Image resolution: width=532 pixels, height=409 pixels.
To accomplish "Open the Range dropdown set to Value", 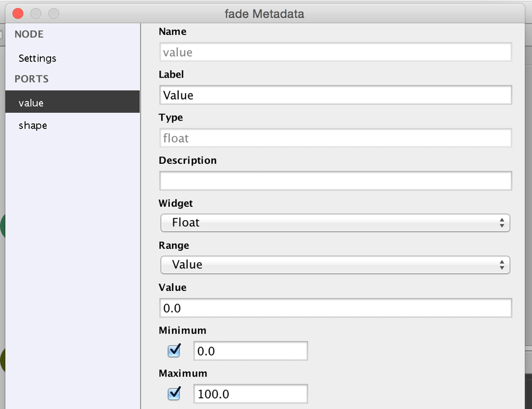I will point(335,265).
